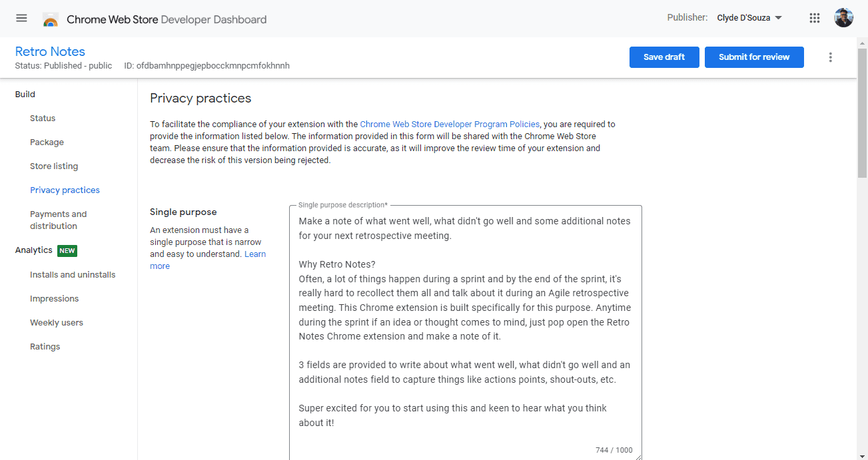868x460 pixels.
Task: Open the three-dot more options menu
Action: [830, 57]
